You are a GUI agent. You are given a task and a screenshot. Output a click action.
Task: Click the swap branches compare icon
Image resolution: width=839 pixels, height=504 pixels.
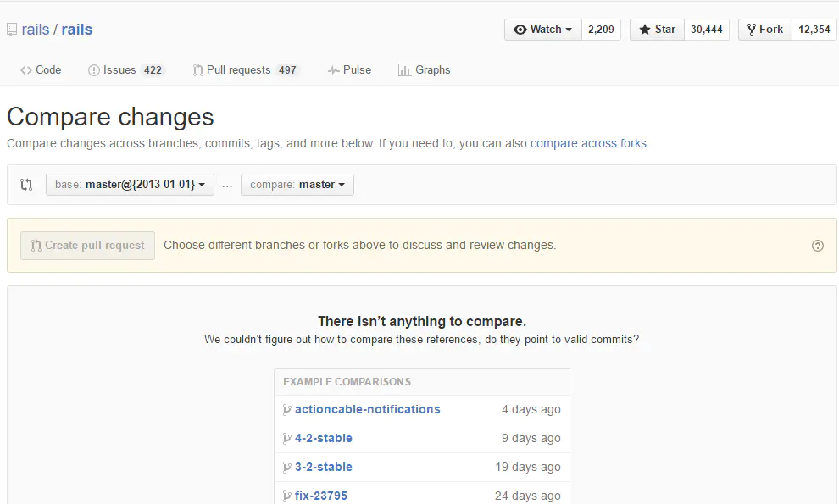tap(26, 185)
